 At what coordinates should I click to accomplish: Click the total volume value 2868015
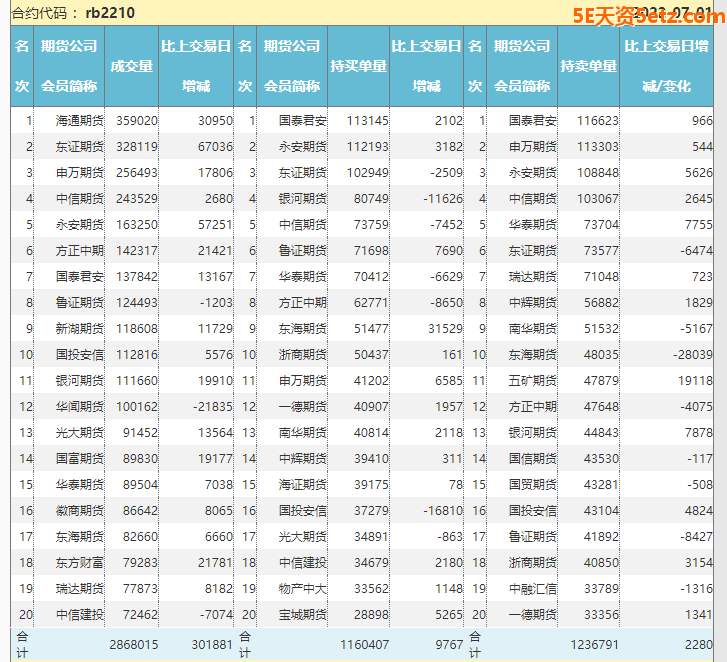tap(132, 645)
